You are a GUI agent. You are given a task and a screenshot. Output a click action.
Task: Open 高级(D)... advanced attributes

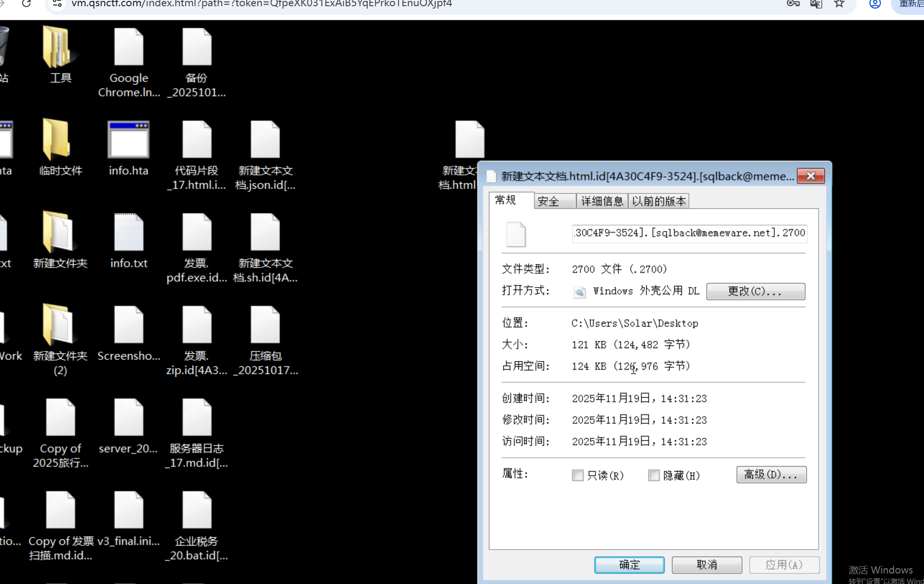pos(771,475)
